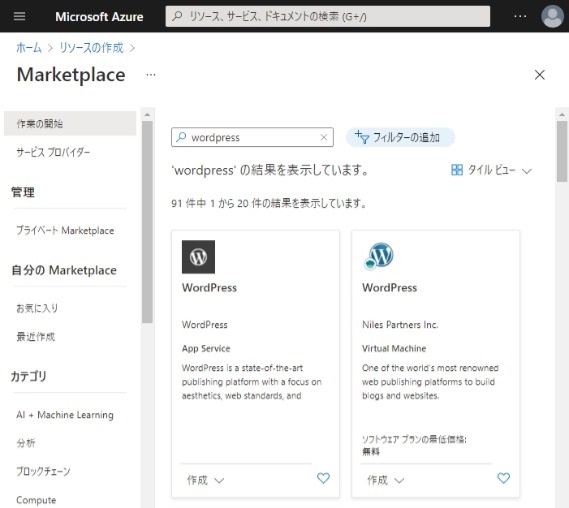Click Microsoft Azure logo text
Viewport: 569px width, 508px height.
tap(99, 17)
